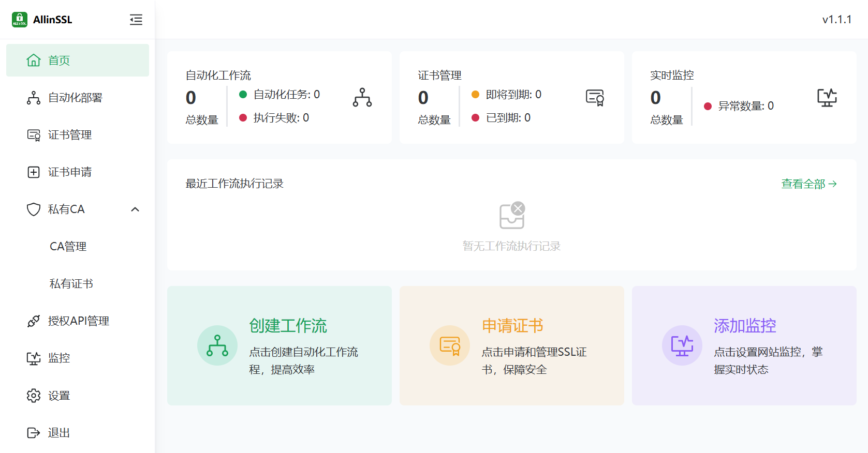Click the 申请证书 card

tap(511, 345)
